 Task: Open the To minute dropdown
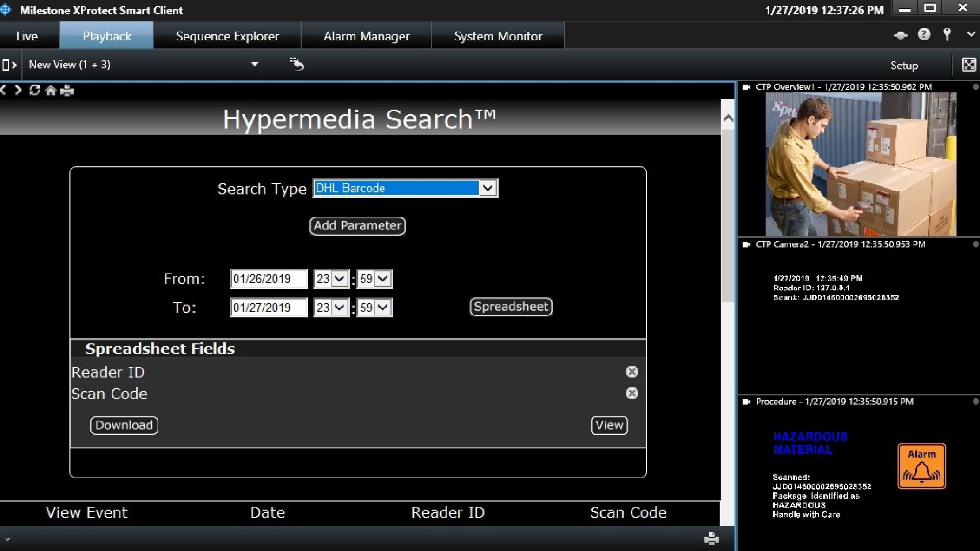coord(375,307)
